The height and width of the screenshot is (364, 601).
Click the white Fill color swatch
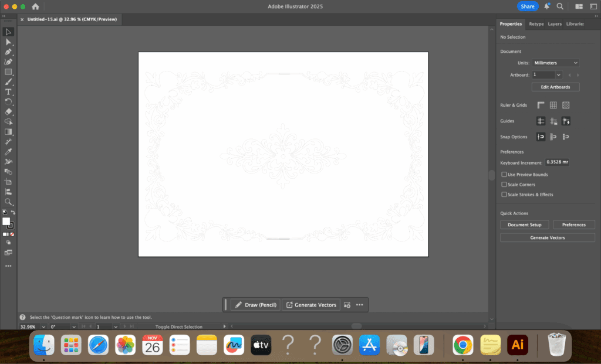(x=6, y=221)
